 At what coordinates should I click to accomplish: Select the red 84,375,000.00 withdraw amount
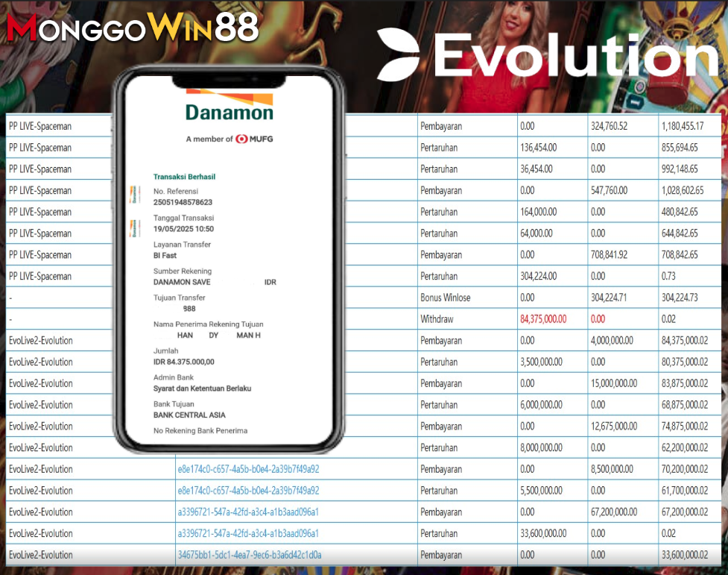543,319
